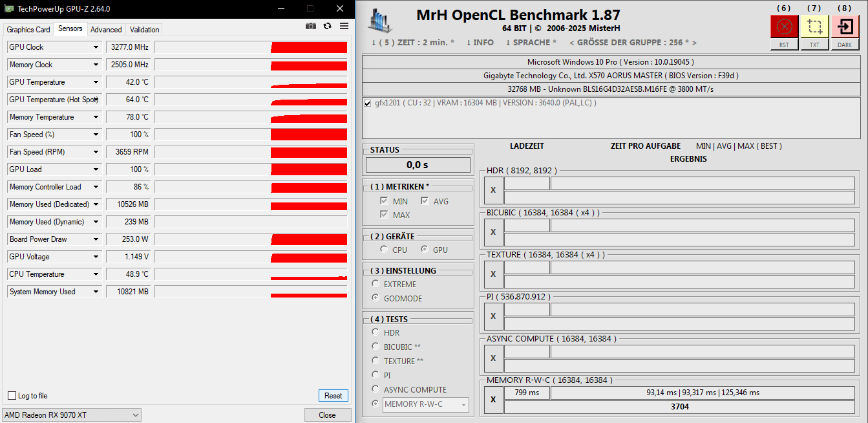The image size is (868, 423).
Task: Toggle the AVG metric checkbox
Action: [x=425, y=201]
